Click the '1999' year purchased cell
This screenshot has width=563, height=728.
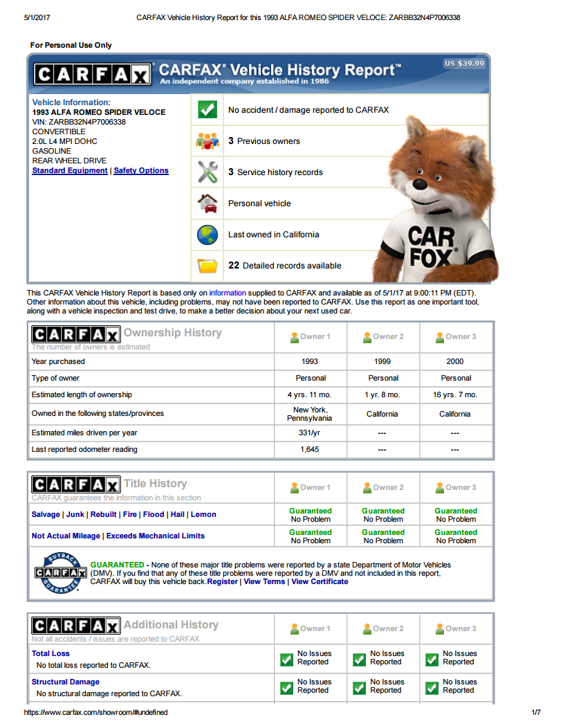382,361
